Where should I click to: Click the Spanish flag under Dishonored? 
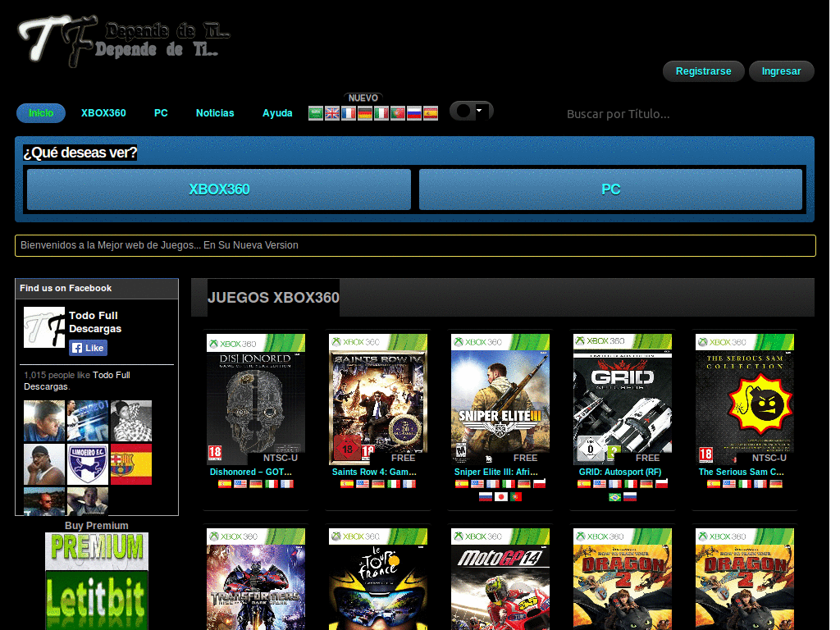click(x=225, y=484)
